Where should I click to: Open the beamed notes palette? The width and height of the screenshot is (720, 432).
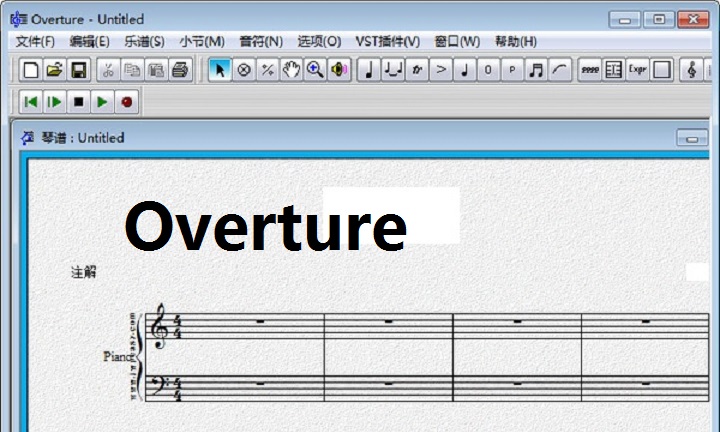(536, 70)
